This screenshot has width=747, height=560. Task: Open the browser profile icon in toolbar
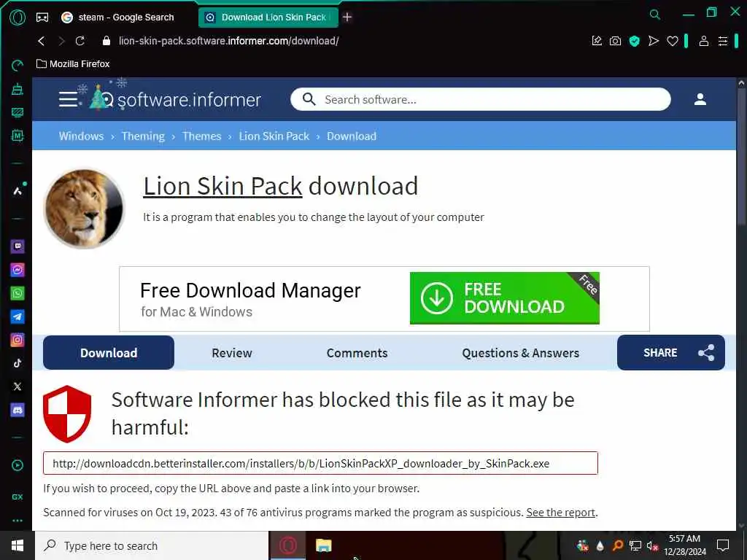(704, 41)
